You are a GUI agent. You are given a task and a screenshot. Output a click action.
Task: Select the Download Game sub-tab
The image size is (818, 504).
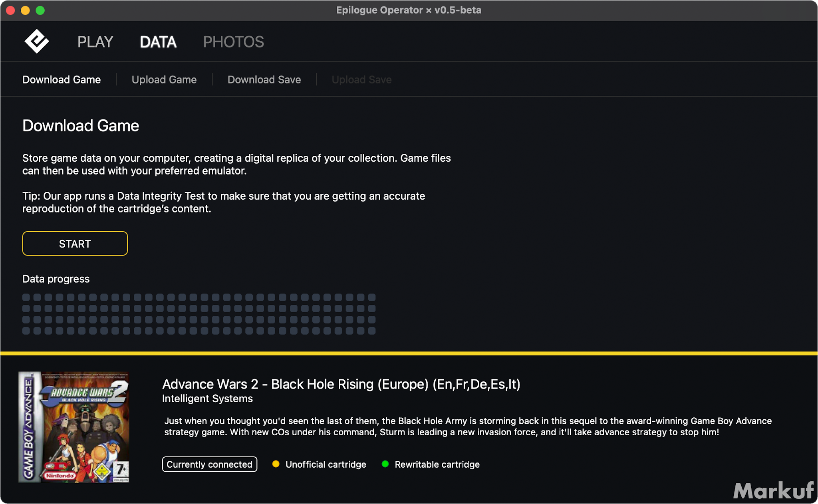click(x=62, y=79)
